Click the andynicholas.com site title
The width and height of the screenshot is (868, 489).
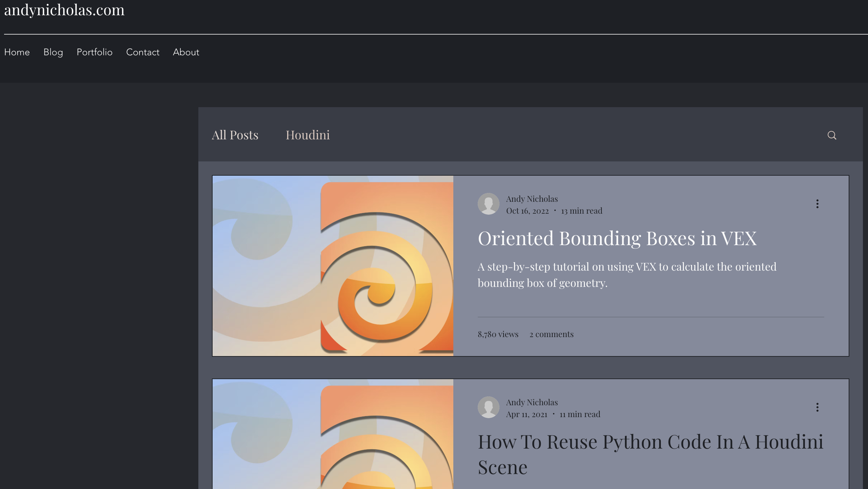pos(64,10)
